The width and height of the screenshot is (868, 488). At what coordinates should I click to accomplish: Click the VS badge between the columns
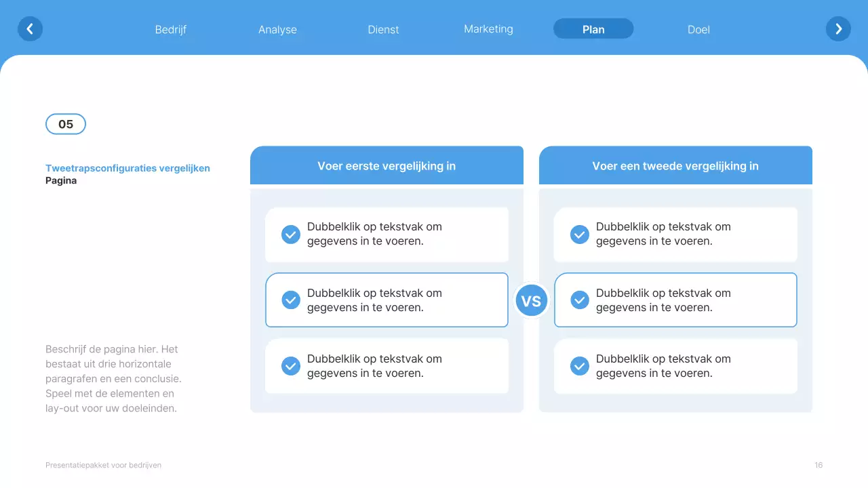(531, 300)
